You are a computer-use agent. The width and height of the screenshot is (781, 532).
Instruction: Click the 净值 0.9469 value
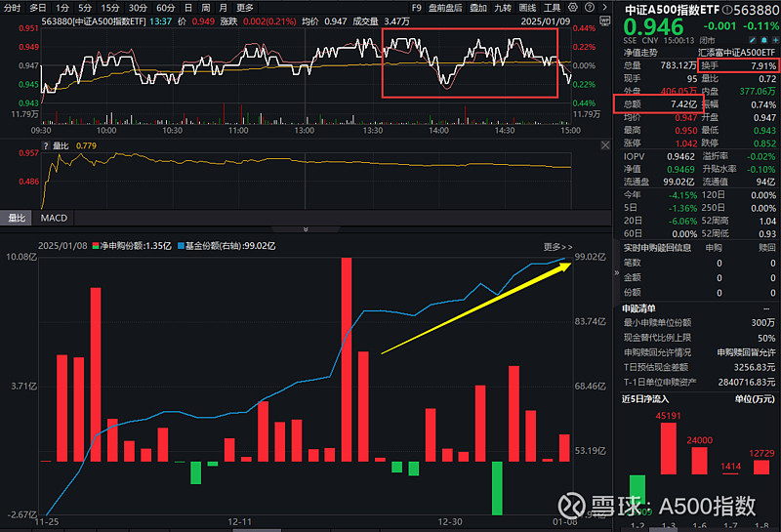(680, 170)
